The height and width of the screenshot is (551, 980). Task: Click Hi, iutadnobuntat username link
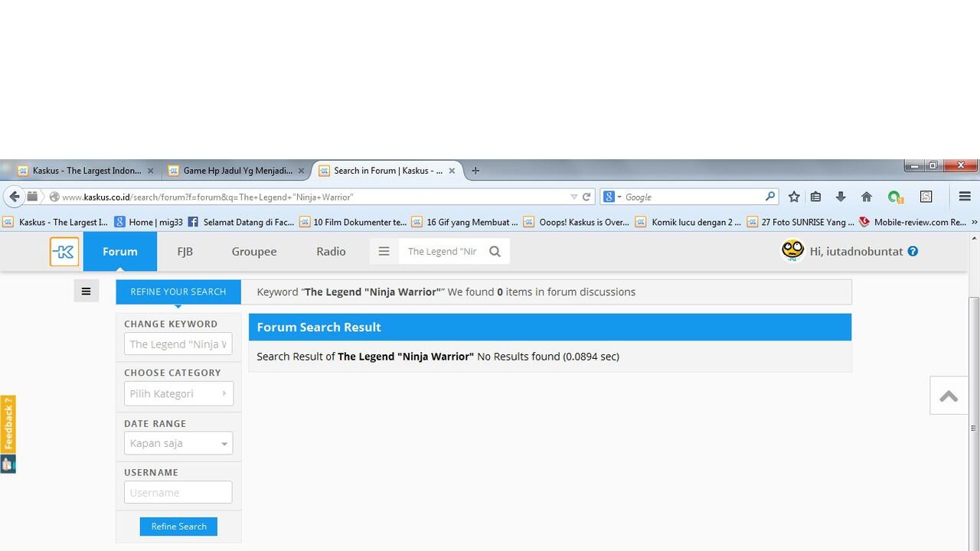pyautogui.click(x=856, y=251)
